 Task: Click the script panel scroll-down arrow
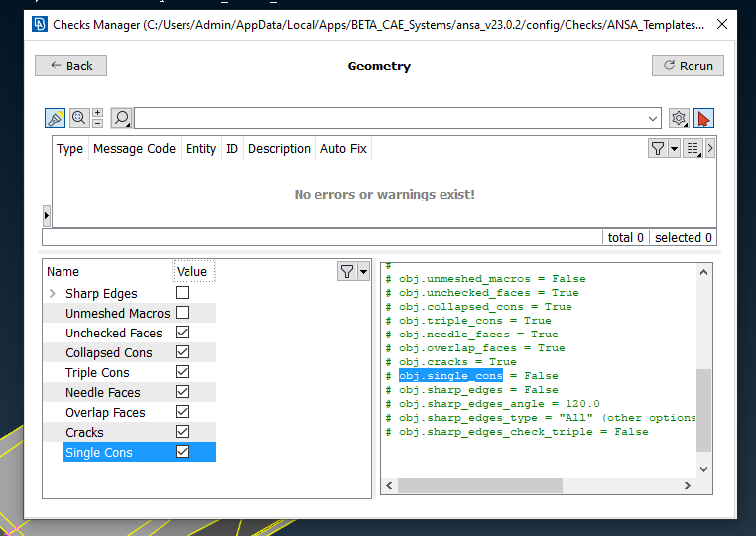(x=704, y=469)
